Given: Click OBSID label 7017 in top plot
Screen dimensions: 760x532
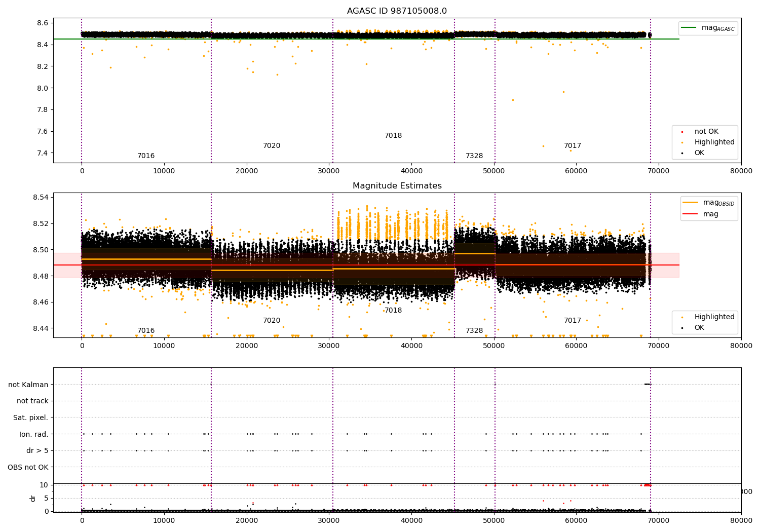Looking at the screenshot, I should [573, 146].
